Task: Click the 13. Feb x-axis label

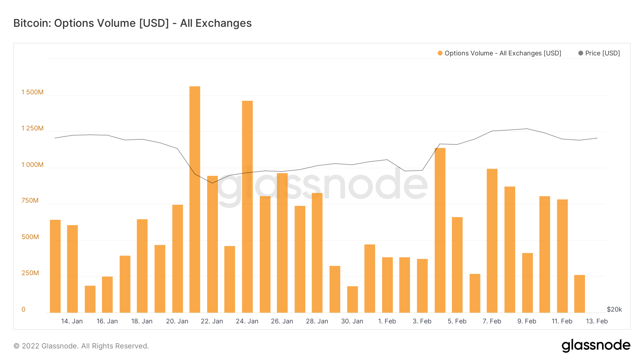Action: click(597, 321)
